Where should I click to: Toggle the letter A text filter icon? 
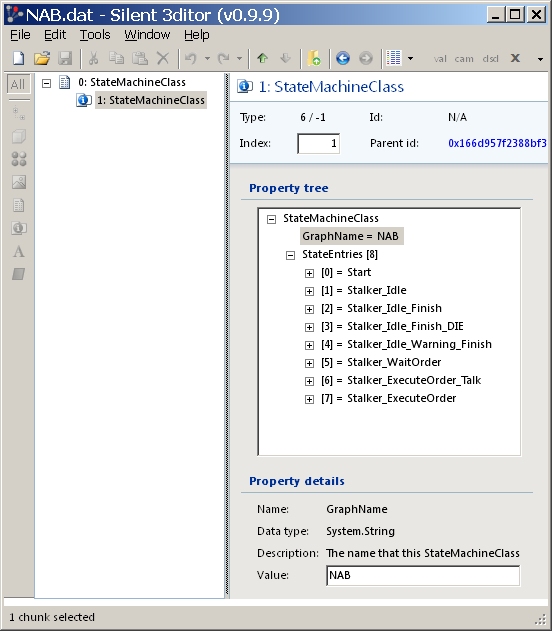[19, 252]
